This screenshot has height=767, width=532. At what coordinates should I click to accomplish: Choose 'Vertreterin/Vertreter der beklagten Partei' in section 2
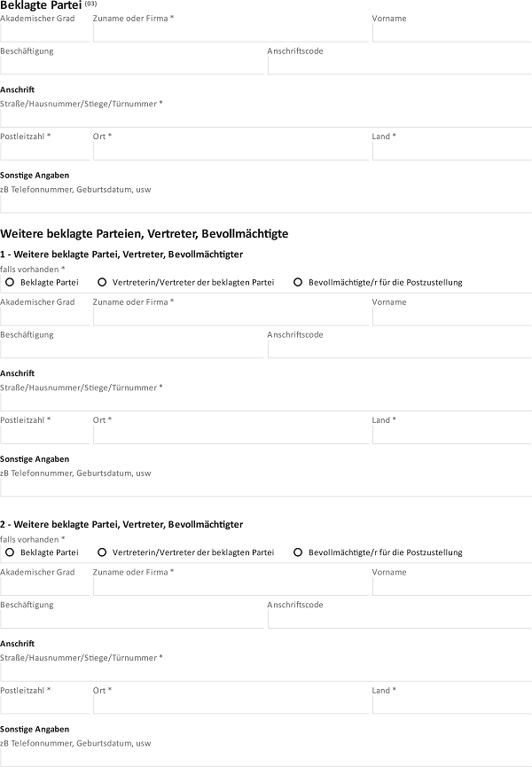tap(102, 552)
